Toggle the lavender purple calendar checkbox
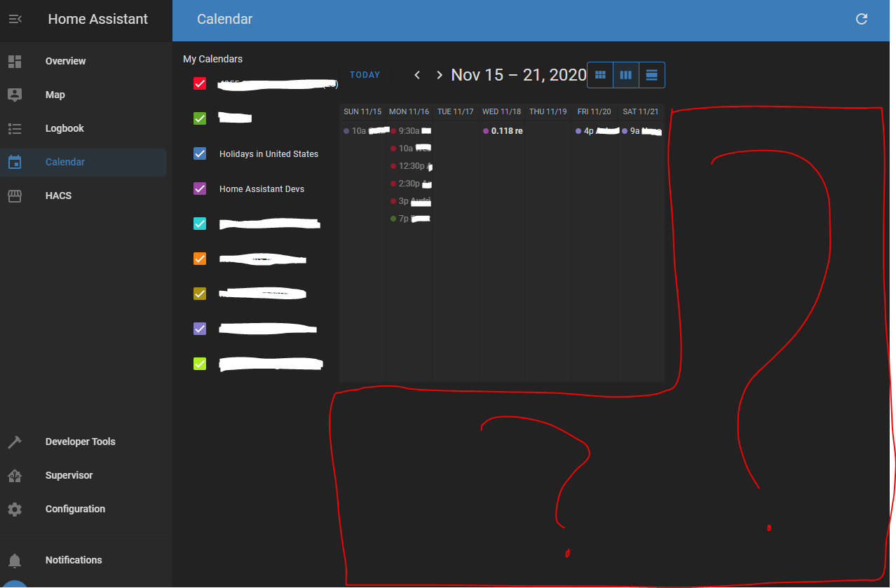This screenshot has width=896, height=588. click(x=200, y=329)
